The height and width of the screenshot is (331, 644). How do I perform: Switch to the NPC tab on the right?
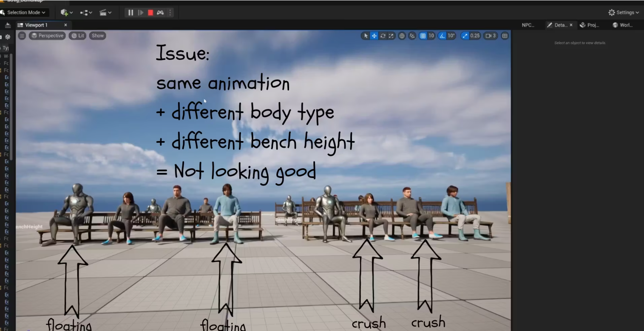tap(528, 25)
